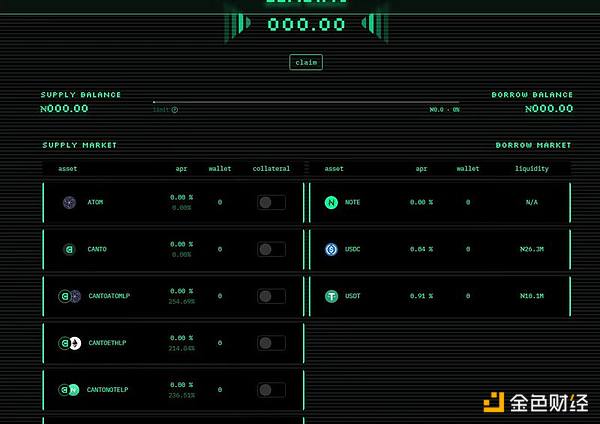The width and height of the screenshot is (600, 424).
Task: Click the limit info question icon
Action: pos(174,110)
